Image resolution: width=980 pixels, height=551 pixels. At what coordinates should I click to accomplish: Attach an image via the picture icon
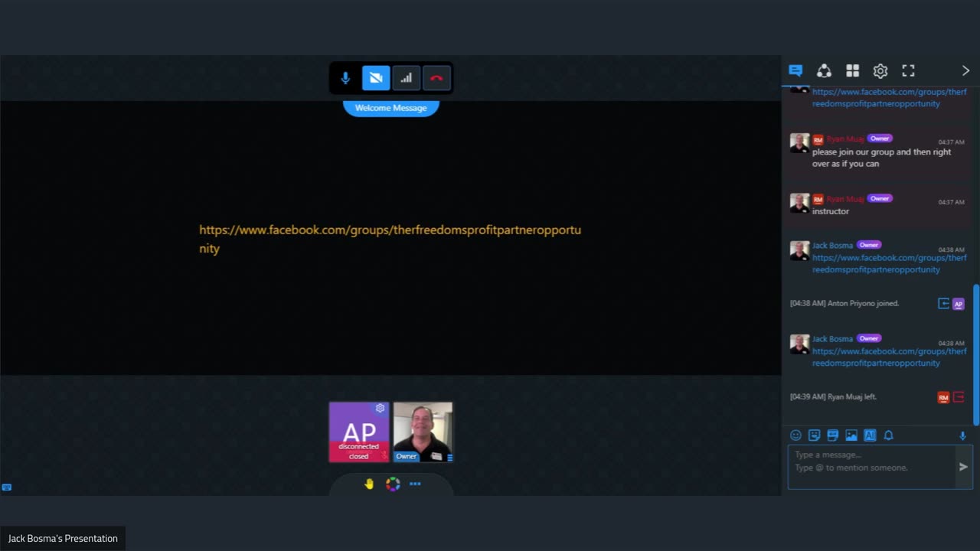(851, 435)
